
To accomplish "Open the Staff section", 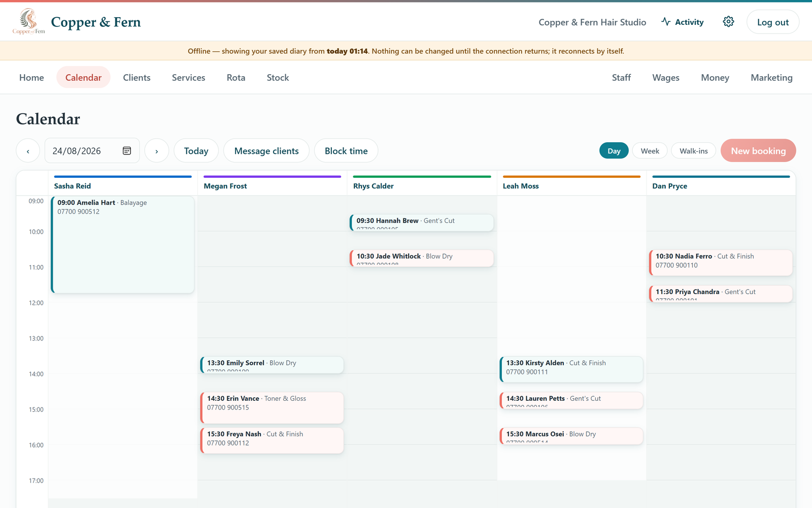I will point(621,77).
